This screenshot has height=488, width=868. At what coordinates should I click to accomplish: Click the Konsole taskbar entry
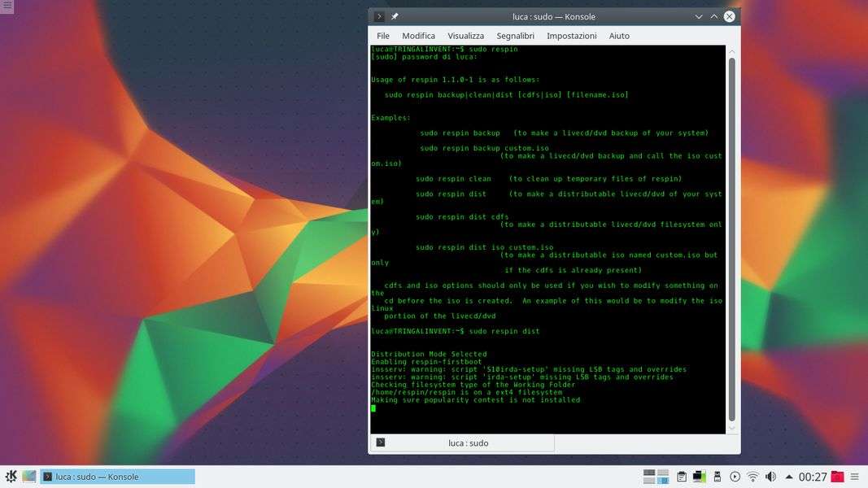pyautogui.click(x=118, y=477)
